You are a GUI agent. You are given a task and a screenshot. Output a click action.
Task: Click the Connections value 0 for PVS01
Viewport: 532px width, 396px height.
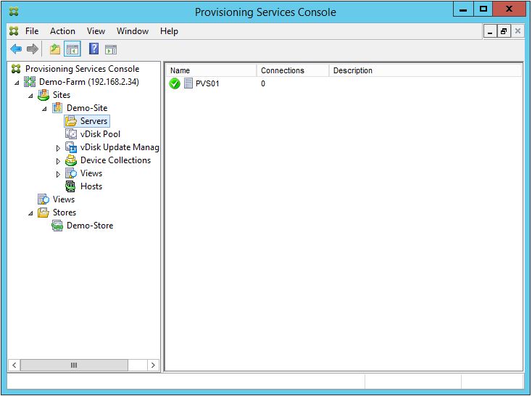(263, 83)
